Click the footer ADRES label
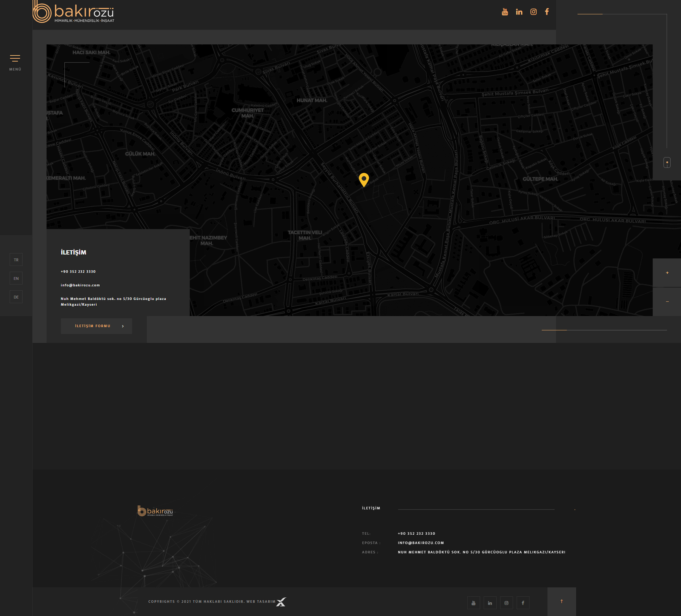 click(370, 552)
